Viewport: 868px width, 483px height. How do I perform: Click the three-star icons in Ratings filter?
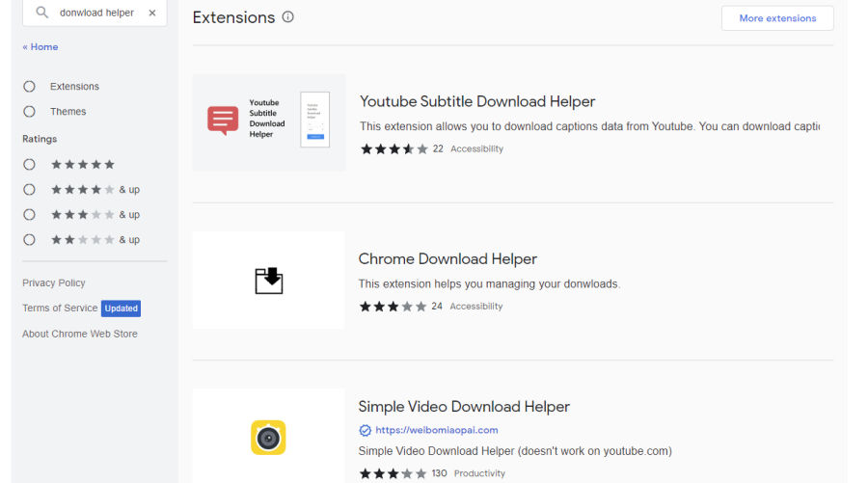(x=83, y=215)
